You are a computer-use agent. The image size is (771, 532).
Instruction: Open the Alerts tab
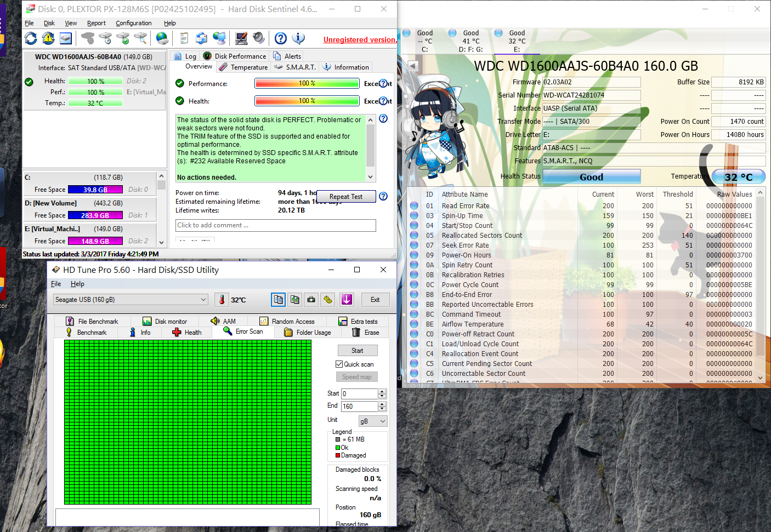coord(287,56)
